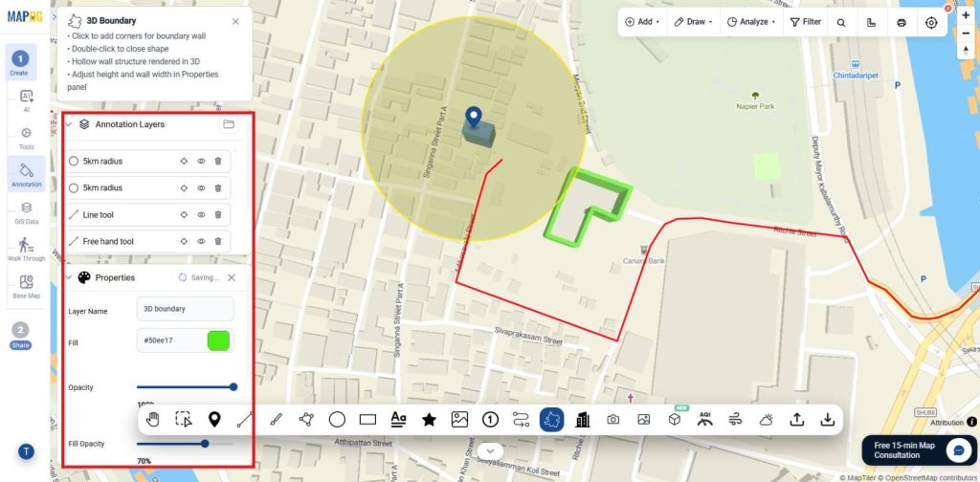The width and height of the screenshot is (980, 482).
Task: Reset map bearing with compass button
Action: click(967, 51)
